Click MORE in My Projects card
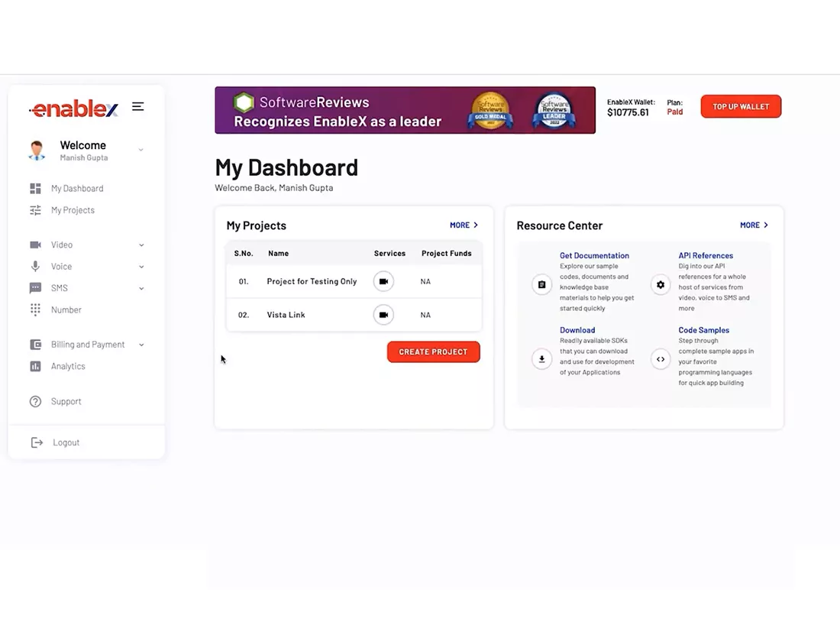 pyautogui.click(x=464, y=225)
